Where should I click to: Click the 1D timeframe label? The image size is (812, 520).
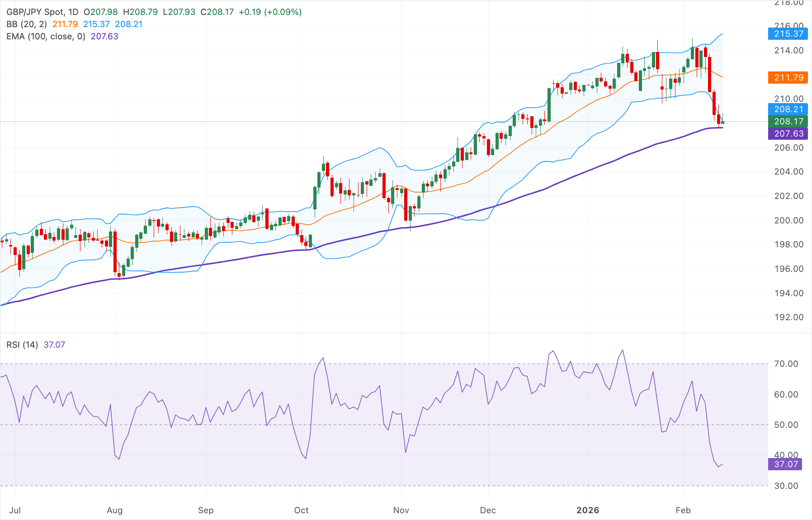click(76, 12)
